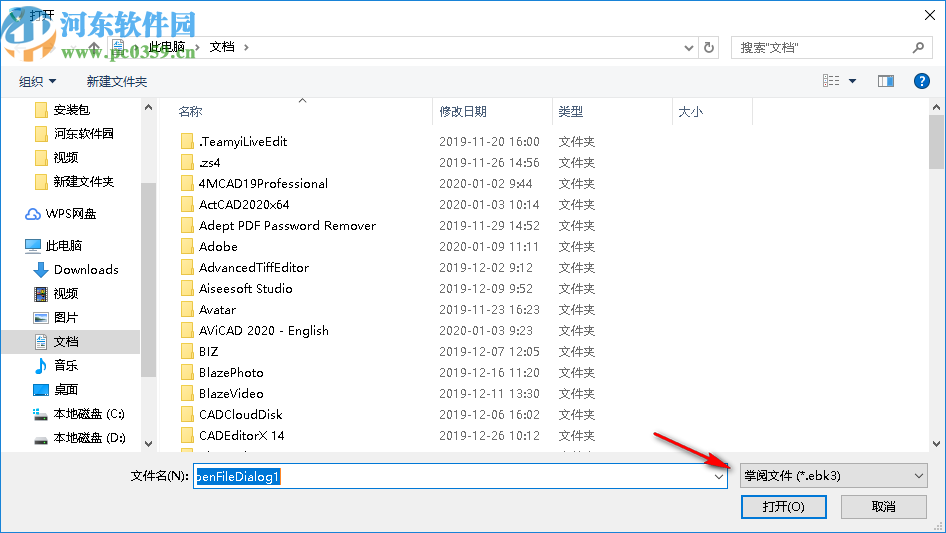
Task: Open the 组织 dropdown menu
Action: tap(37, 81)
